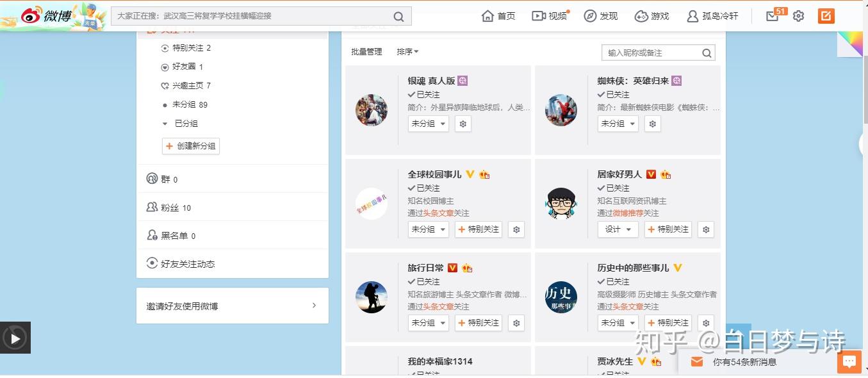Open the 蜘蛛侠：英雄归来 avatar

point(561,110)
